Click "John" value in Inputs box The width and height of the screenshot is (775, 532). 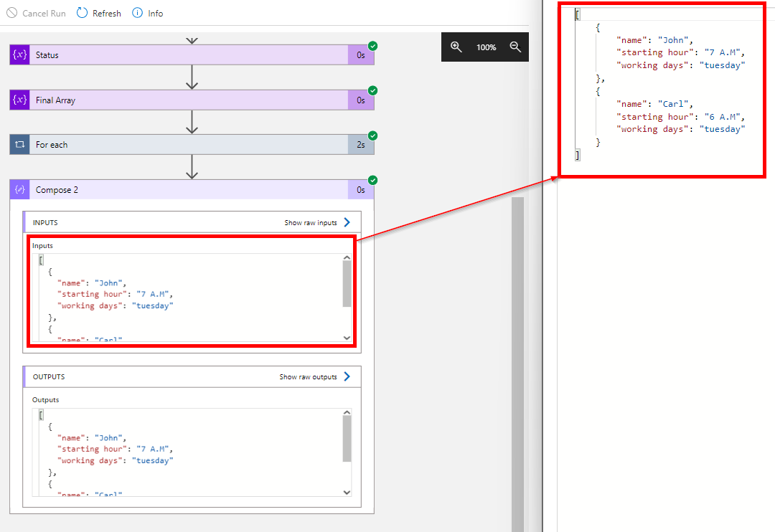click(x=108, y=283)
